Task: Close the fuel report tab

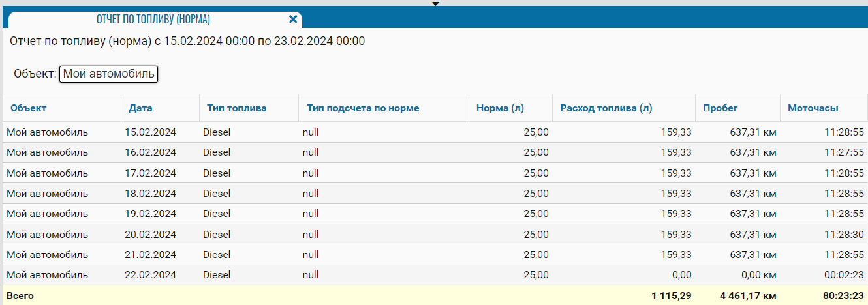Action: point(293,20)
